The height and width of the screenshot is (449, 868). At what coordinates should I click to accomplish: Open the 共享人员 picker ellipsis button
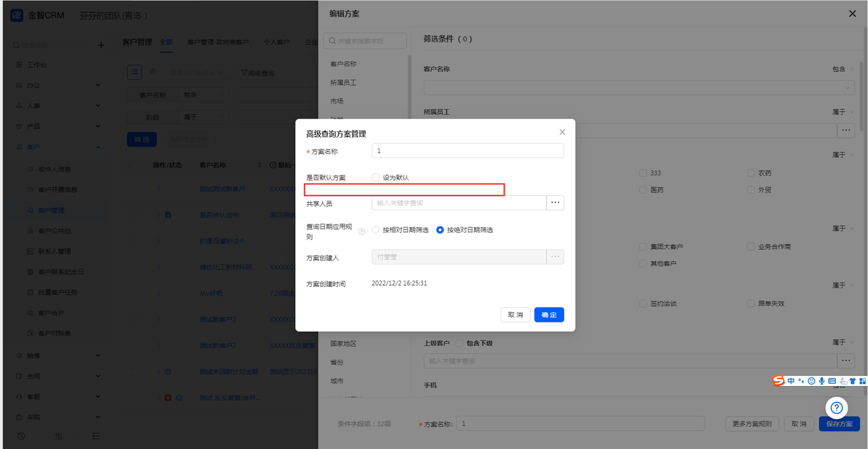(555, 203)
